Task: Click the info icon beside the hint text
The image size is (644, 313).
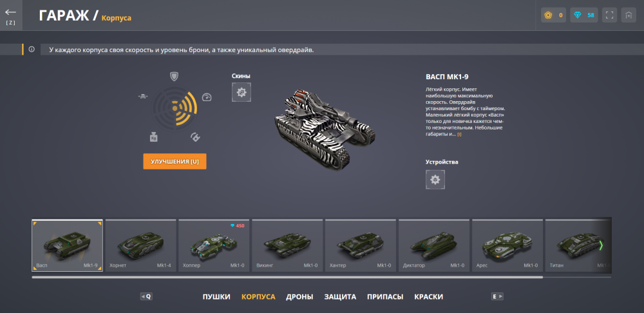Action: tap(32, 50)
